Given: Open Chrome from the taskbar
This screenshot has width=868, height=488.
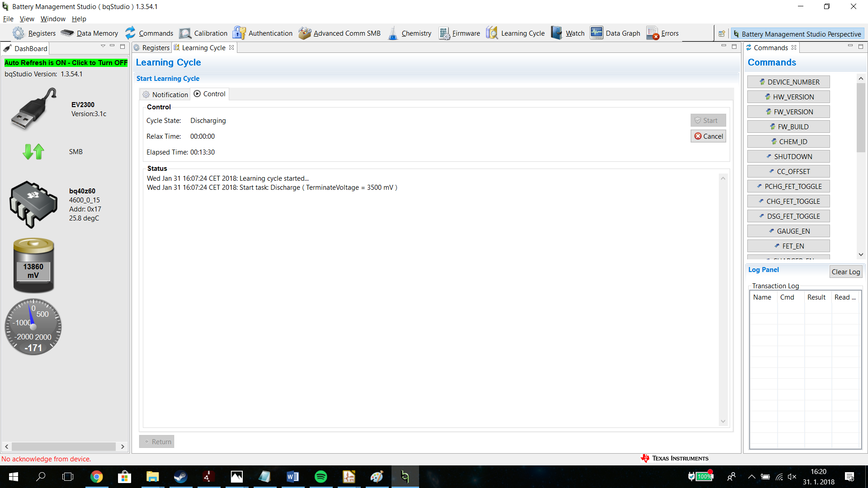Looking at the screenshot, I should point(96,477).
